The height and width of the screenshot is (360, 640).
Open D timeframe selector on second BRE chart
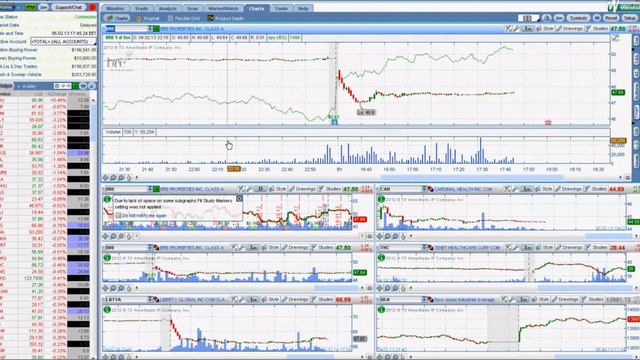(260, 189)
